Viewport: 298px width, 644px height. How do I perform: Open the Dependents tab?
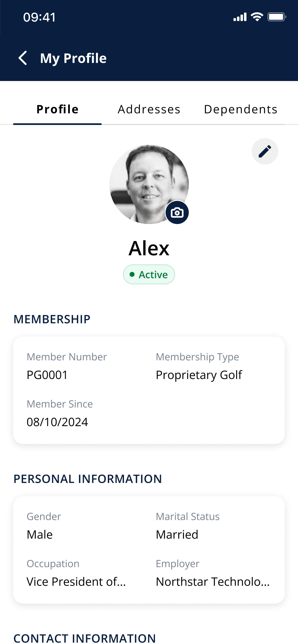(x=241, y=109)
